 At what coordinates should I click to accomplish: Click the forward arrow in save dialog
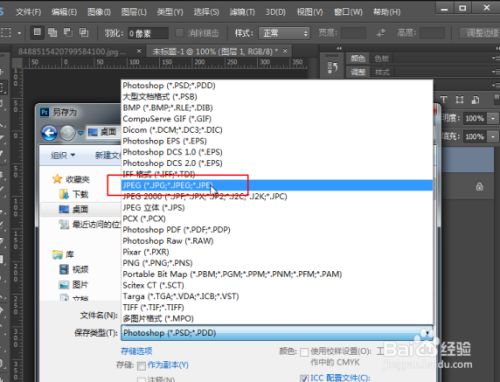(68, 133)
